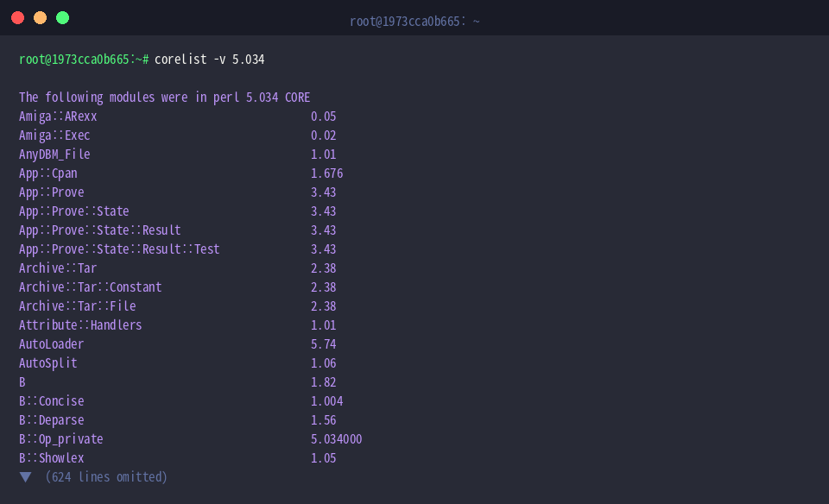Select the App::Prove::State::Result::Test module name

[x=119, y=249]
